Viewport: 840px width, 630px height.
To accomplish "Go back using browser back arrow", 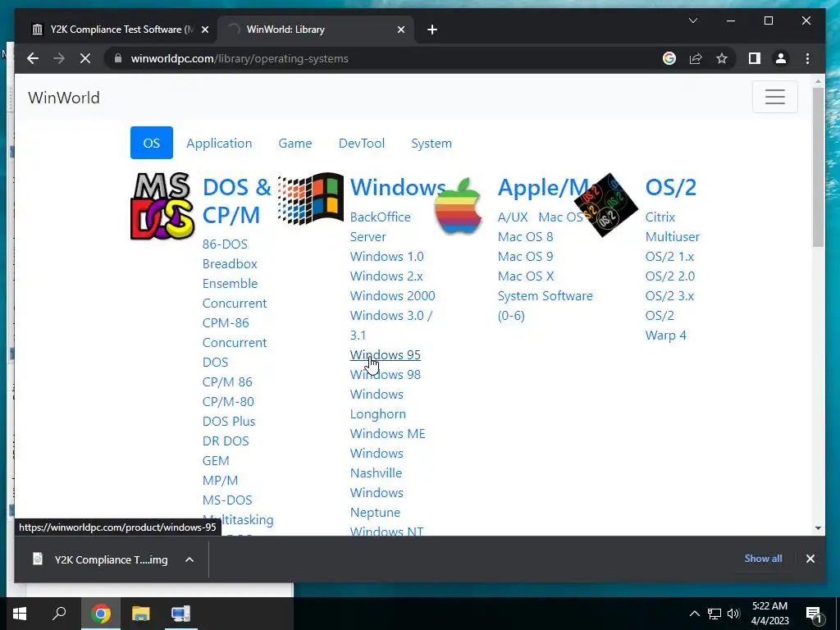I will [x=33, y=58].
